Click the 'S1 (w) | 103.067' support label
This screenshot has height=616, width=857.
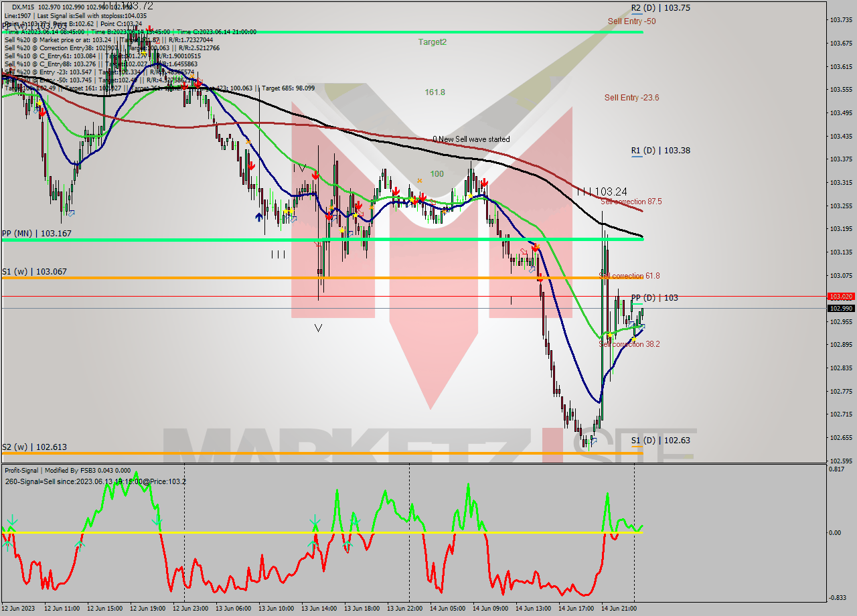pos(34,272)
